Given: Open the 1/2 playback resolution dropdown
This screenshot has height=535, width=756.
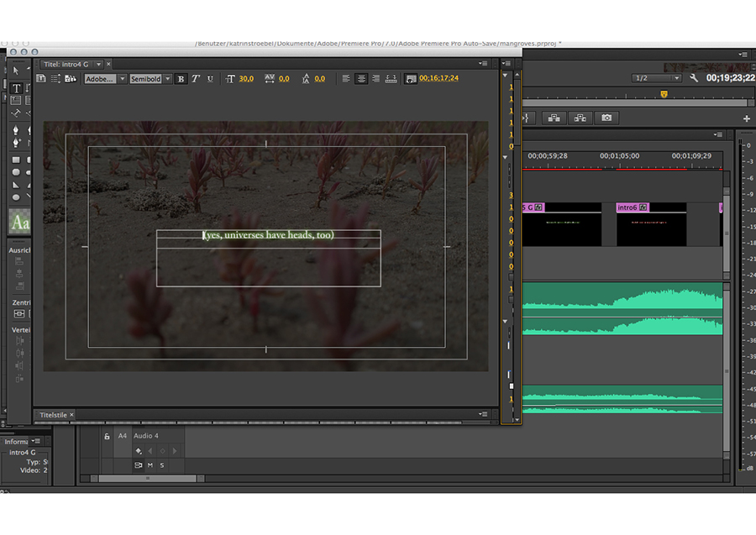Looking at the screenshot, I should click(x=656, y=78).
